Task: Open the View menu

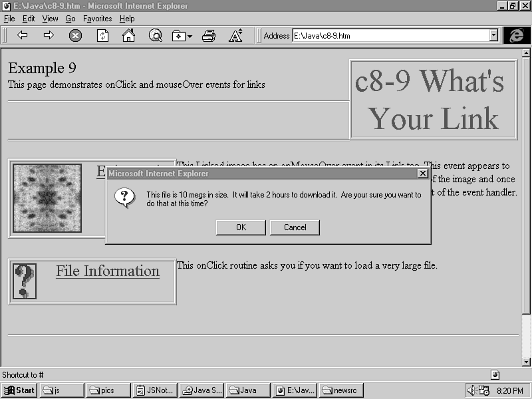Action: coord(50,19)
